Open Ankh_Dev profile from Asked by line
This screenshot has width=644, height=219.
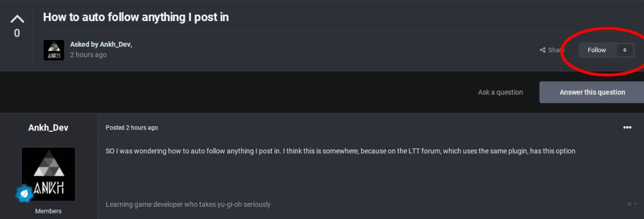[115, 44]
